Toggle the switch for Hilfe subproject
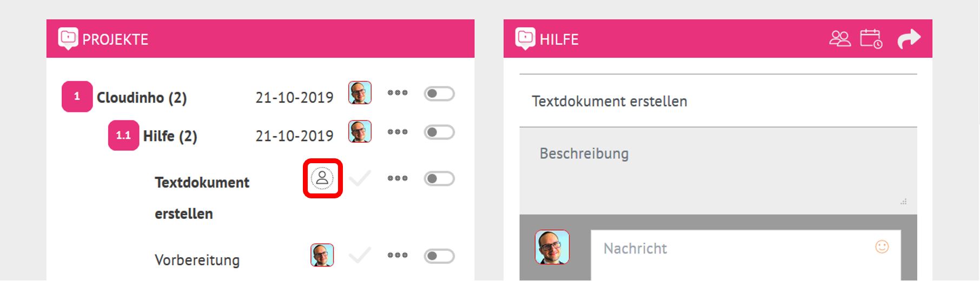Screen dimensions: 980x281 (439, 132)
